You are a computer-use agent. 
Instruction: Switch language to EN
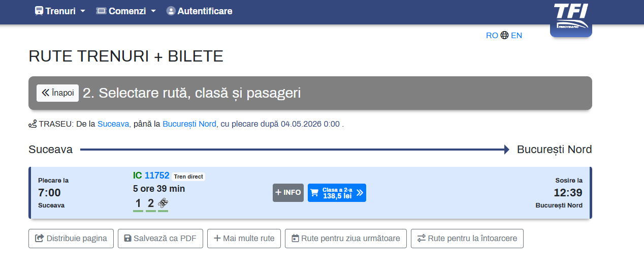517,36
